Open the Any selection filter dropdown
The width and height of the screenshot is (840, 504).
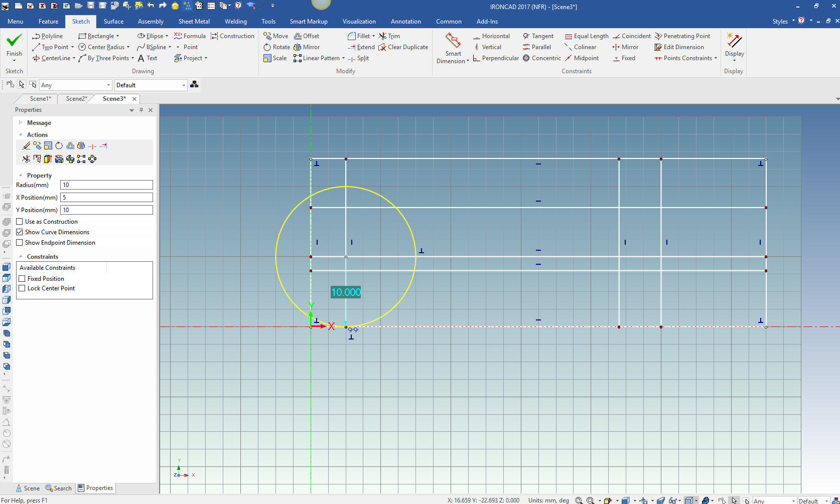click(75, 85)
